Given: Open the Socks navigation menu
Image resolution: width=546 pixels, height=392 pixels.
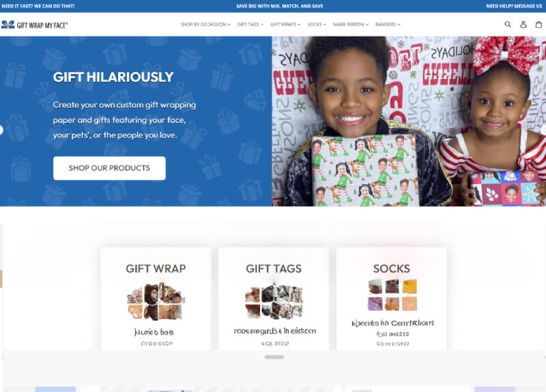Looking at the screenshot, I should 317,25.
